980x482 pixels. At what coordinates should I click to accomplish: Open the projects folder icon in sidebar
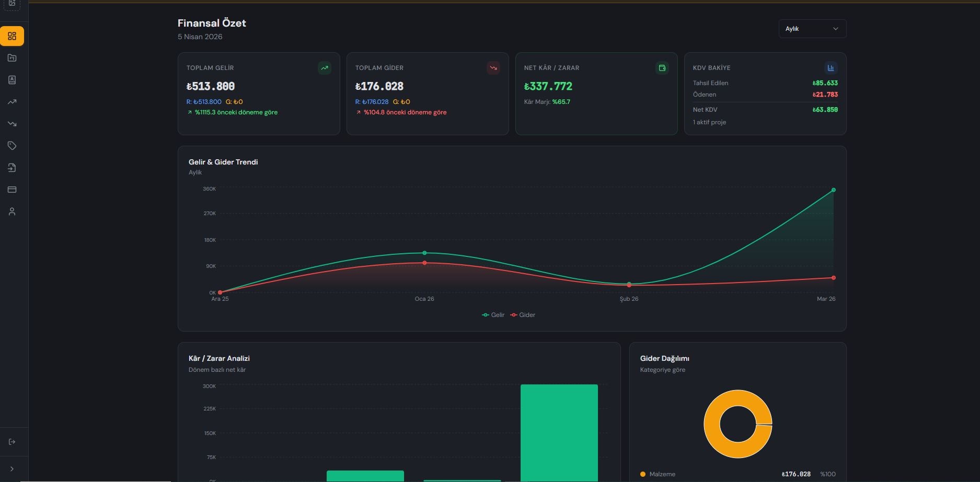(x=12, y=58)
